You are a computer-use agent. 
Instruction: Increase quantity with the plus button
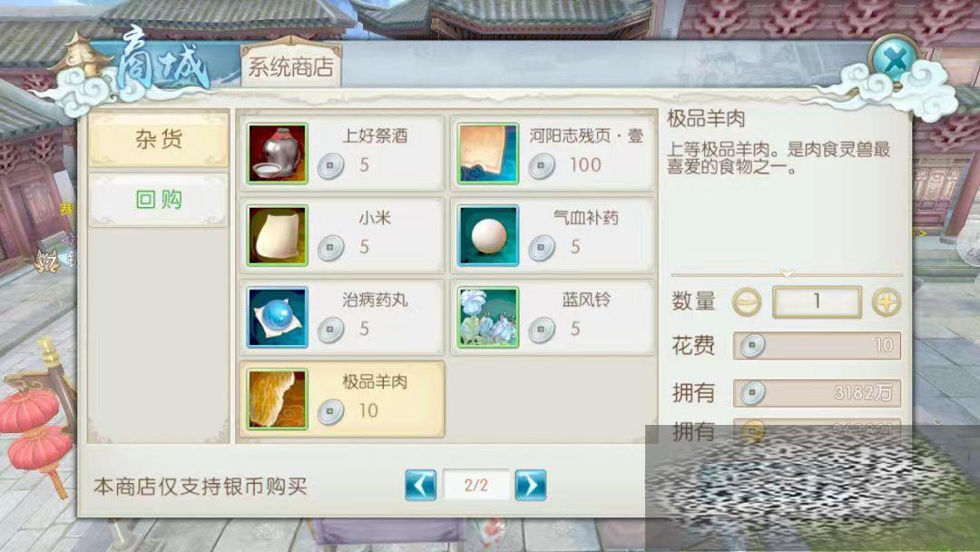click(887, 302)
